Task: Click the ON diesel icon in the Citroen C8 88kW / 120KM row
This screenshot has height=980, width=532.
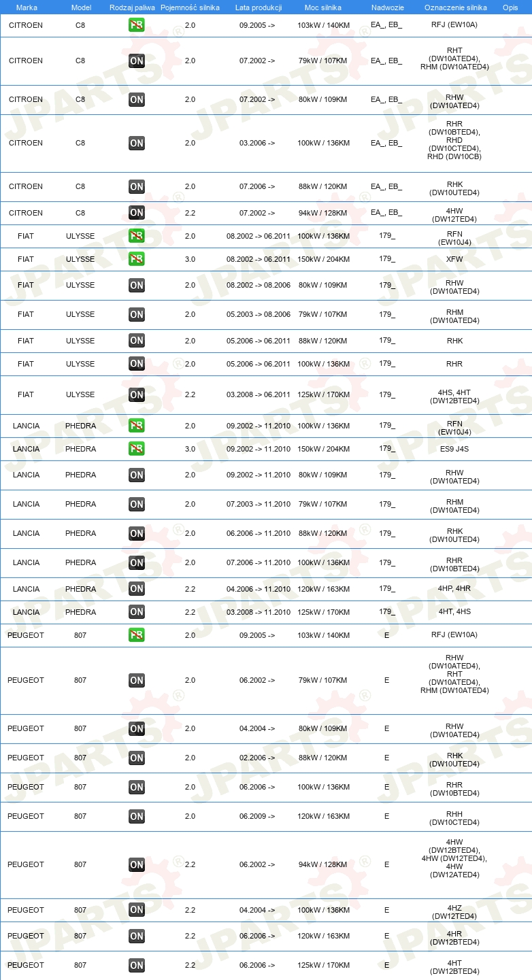Action: pyautogui.click(x=137, y=186)
